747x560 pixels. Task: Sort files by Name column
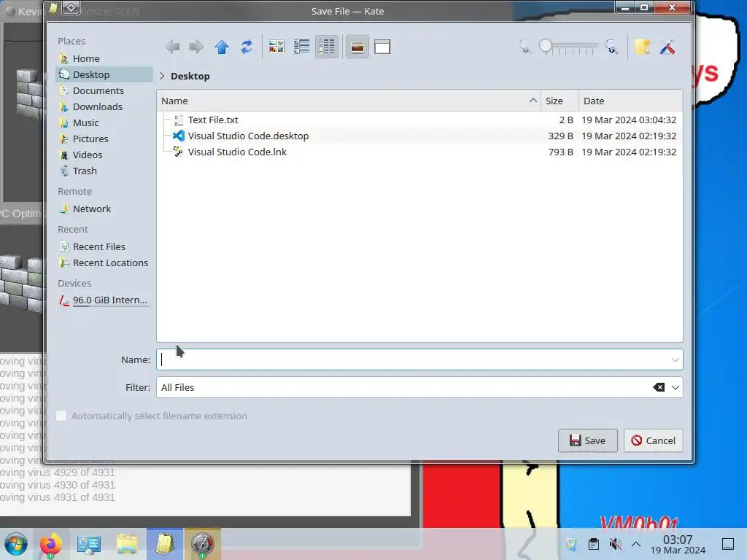(349, 101)
